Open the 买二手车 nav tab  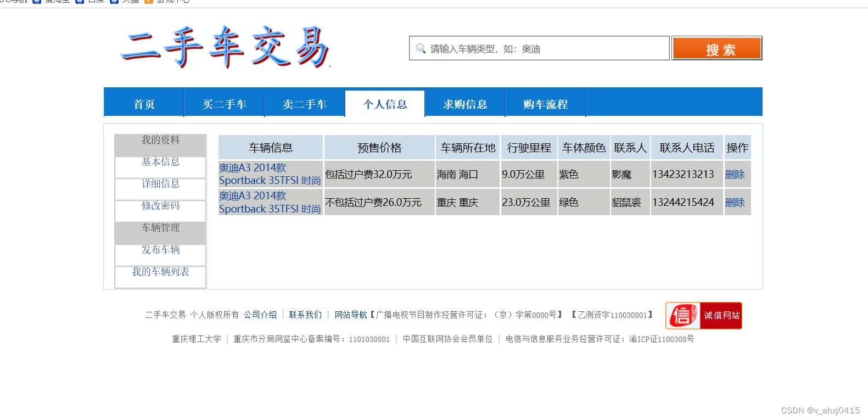click(x=224, y=104)
